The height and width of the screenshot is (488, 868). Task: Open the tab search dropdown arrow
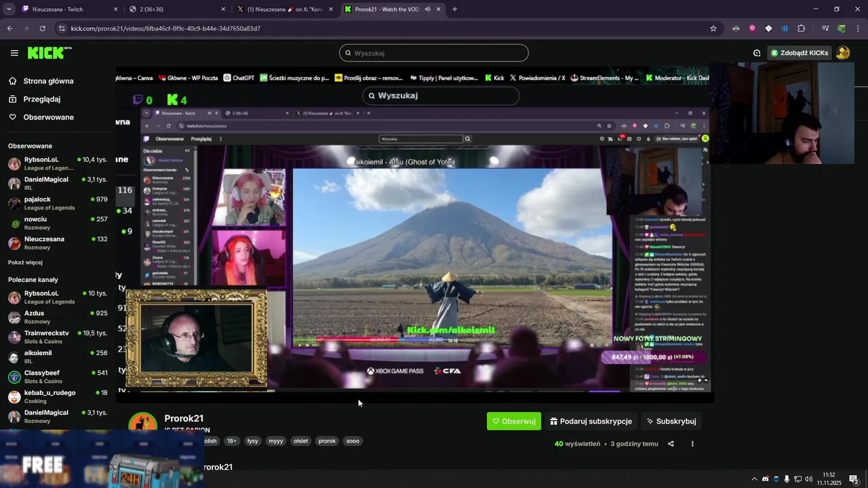pyautogui.click(x=9, y=9)
